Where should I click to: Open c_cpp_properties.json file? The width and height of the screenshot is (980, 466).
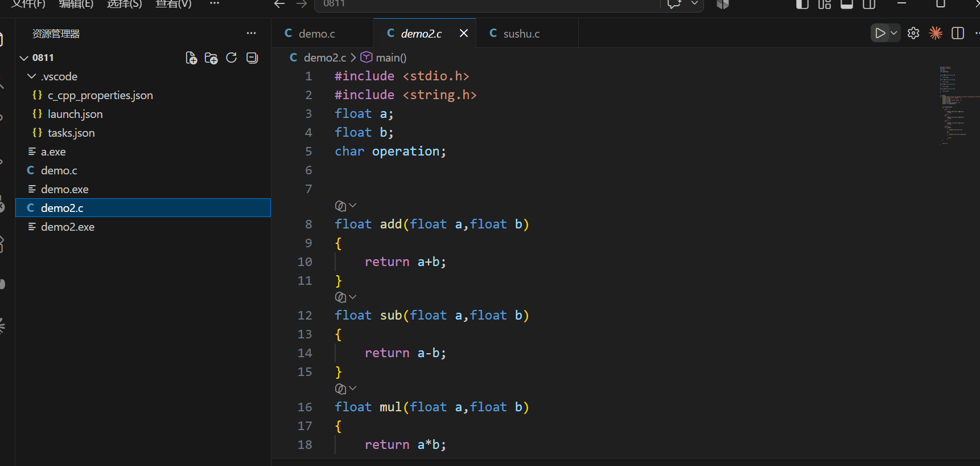click(143, 95)
